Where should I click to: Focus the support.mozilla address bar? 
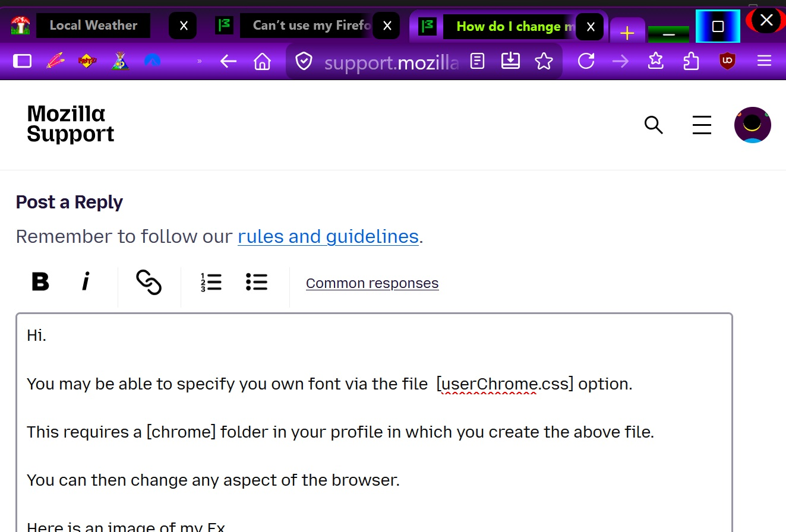click(x=392, y=62)
